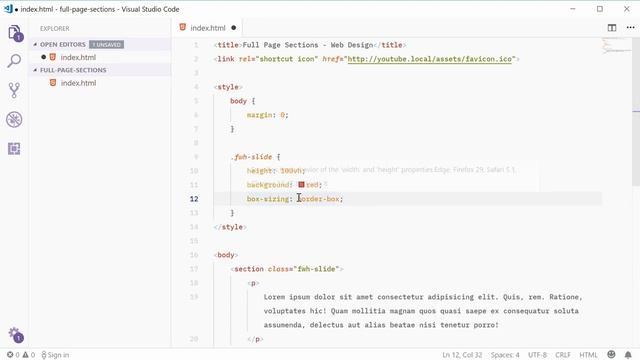Viewport: 640px width, 360px height.
Task: Click the section class="fwh-slide" line
Action: click(287, 269)
